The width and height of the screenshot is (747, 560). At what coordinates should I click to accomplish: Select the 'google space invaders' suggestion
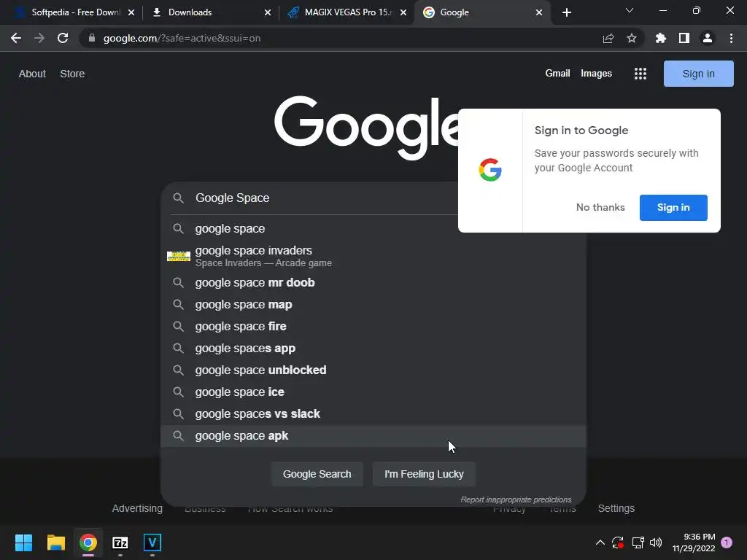pos(373,256)
